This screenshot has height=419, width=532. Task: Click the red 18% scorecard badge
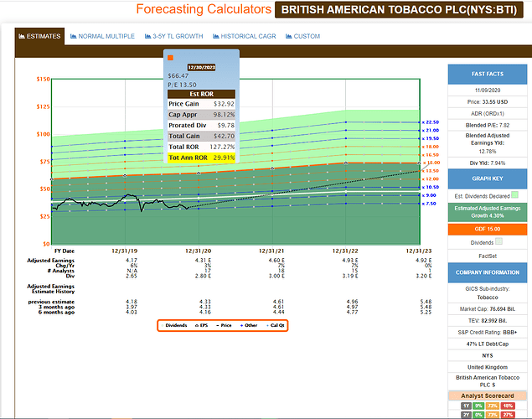pyautogui.click(x=508, y=406)
